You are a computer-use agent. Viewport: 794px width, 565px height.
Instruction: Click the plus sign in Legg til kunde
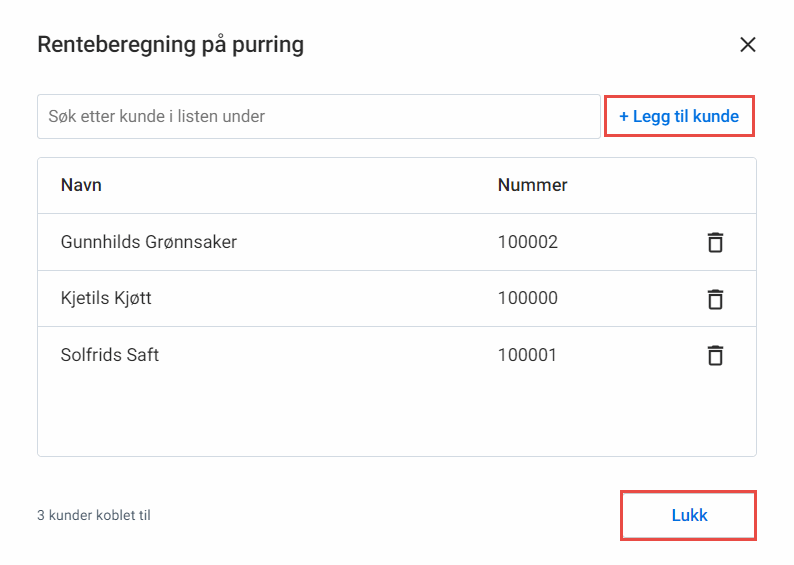(624, 117)
